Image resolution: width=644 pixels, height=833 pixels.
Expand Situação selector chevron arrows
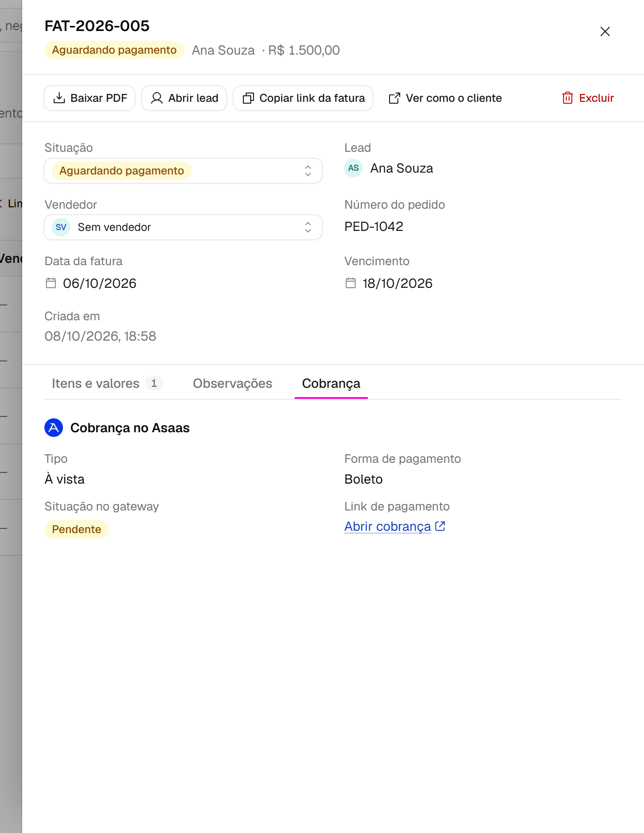(x=308, y=171)
